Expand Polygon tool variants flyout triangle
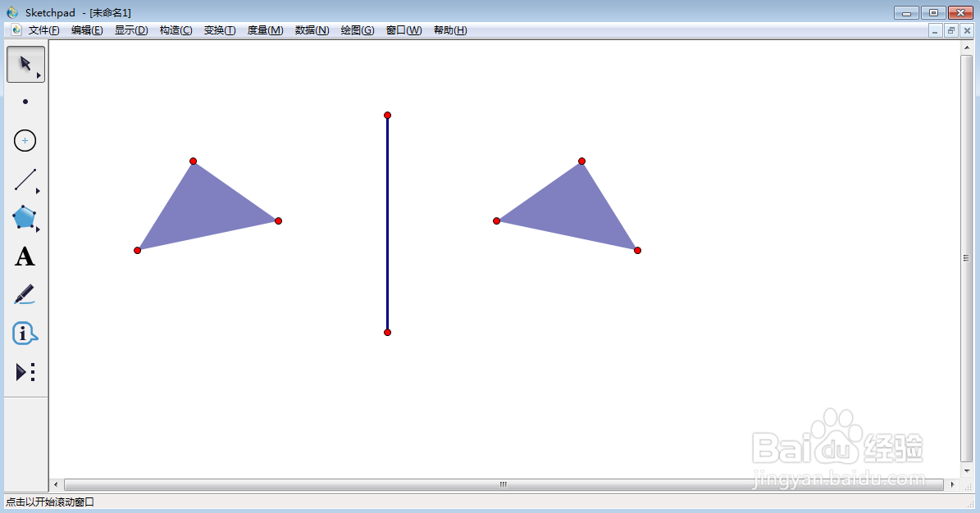Screen dimensions: 980x513 pyautogui.click(x=38, y=230)
